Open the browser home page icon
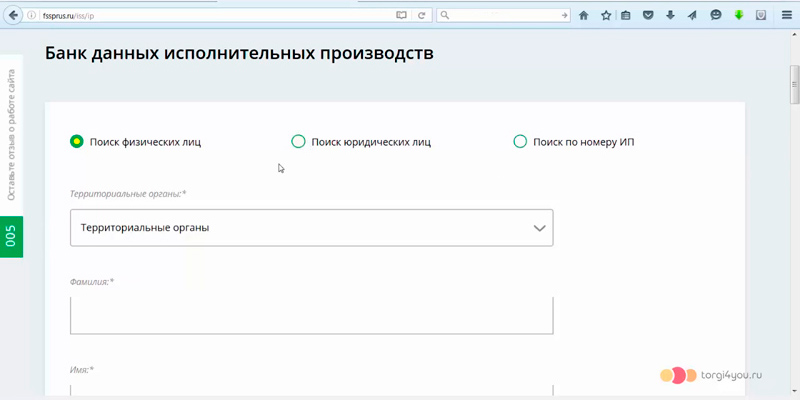The image size is (800, 400). point(584,16)
